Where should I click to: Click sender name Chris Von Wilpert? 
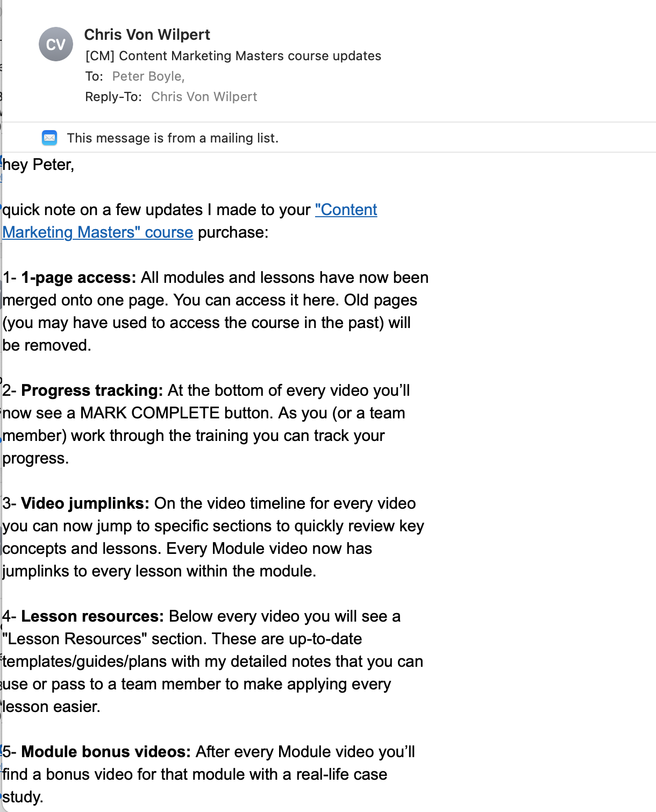coord(147,34)
